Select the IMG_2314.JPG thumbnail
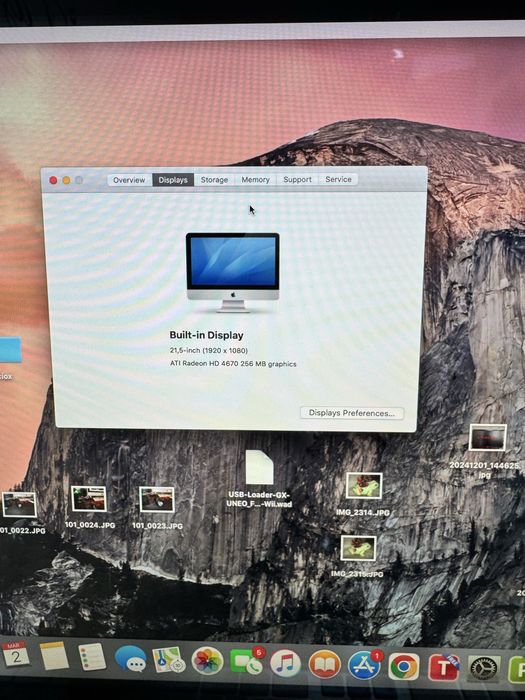The height and width of the screenshot is (700, 525). tap(364, 486)
